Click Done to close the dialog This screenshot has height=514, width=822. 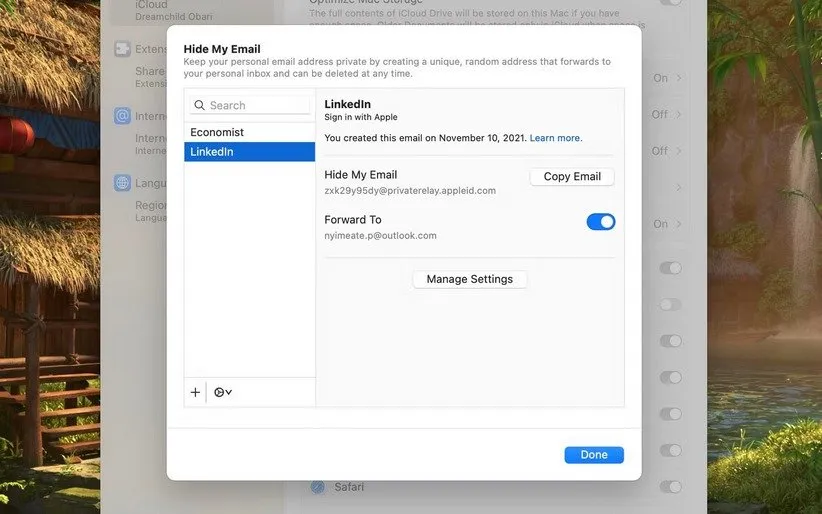pyautogui.click(x=593, y=455)
